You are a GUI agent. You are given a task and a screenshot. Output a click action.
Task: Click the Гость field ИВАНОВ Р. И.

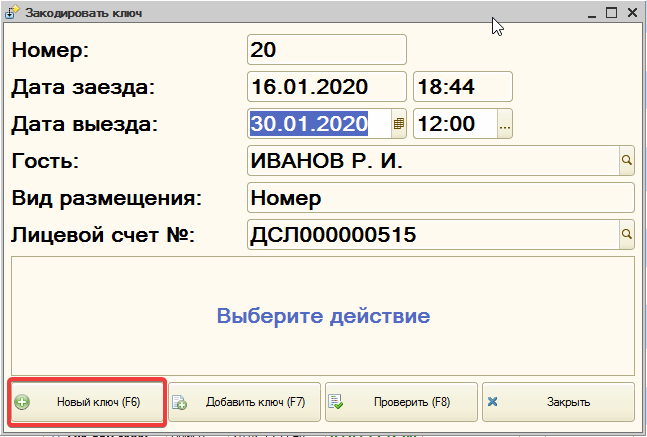coord(433,160)
